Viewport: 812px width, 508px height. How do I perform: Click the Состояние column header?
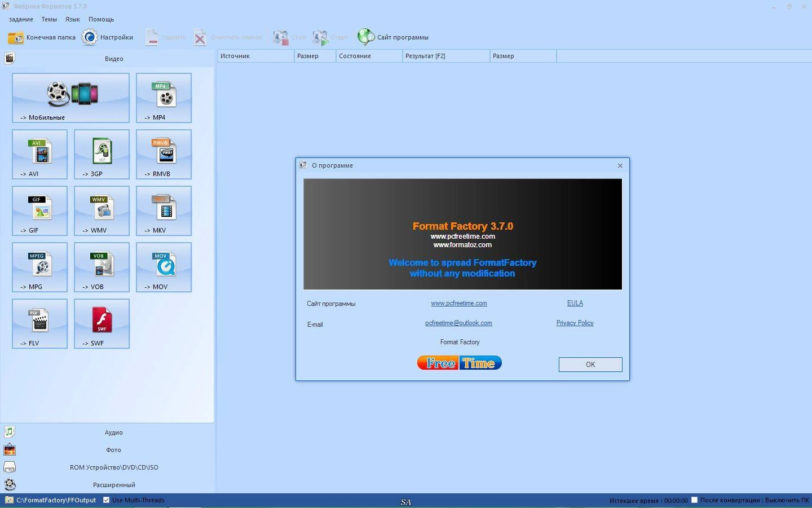coord(369,56)
